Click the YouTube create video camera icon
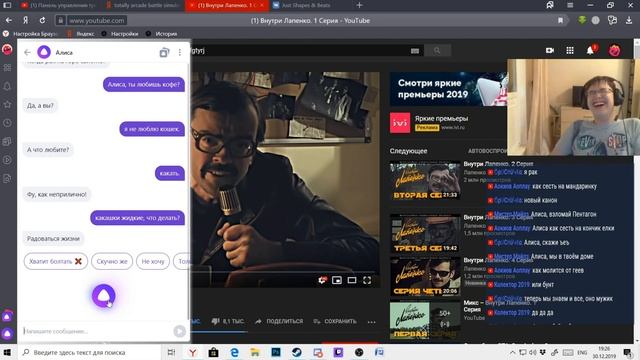 (x=550, y=50)
